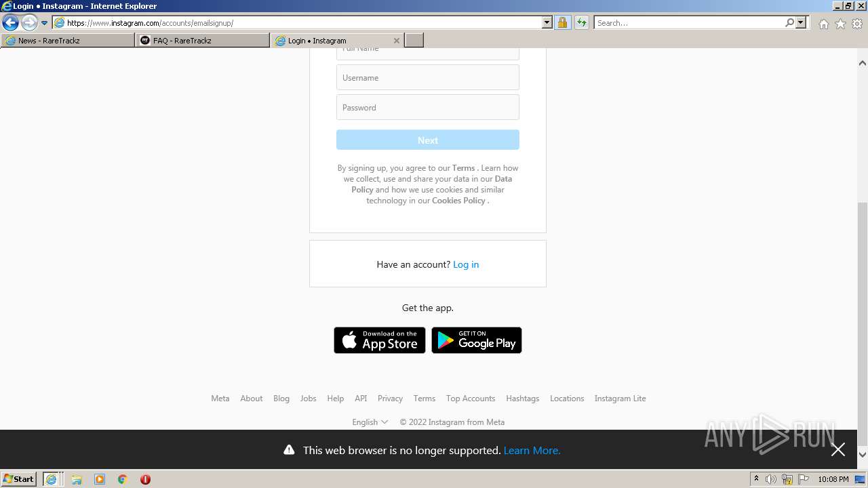Click the network tray icon

[787, 479]
